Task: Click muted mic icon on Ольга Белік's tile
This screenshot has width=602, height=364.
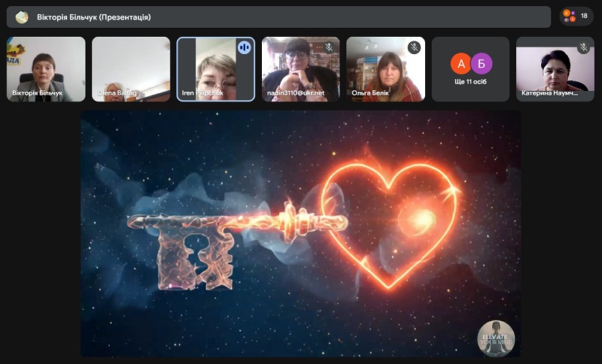Action: 413,47
